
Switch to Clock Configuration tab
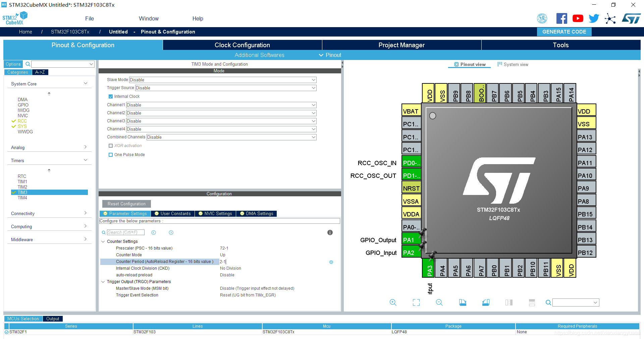point(242,45)
